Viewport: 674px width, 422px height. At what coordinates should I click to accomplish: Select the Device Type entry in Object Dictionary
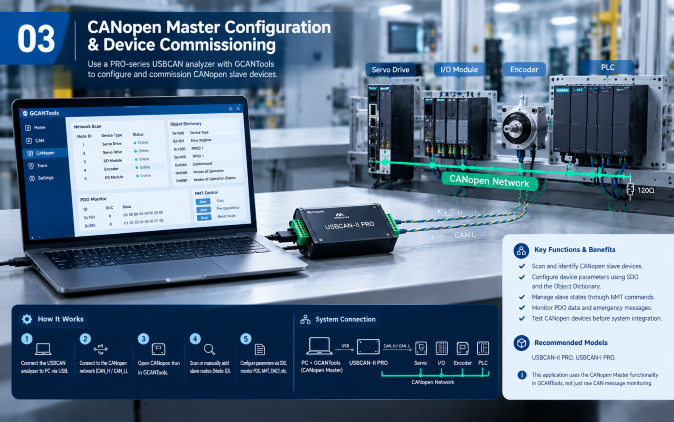click(205, 133)
